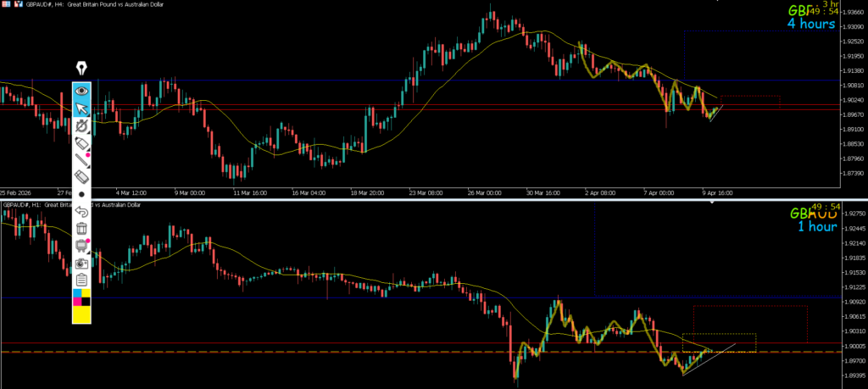
Task: Undo the last drawing action
Action: [x=82, y=211]
